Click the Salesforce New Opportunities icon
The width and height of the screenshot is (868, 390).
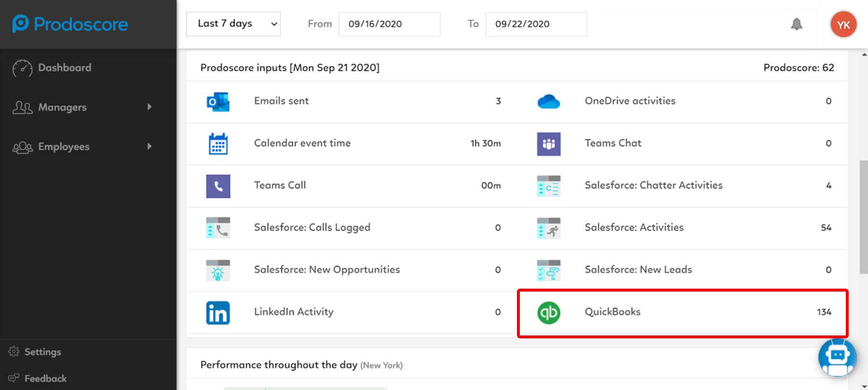point(218,270)
